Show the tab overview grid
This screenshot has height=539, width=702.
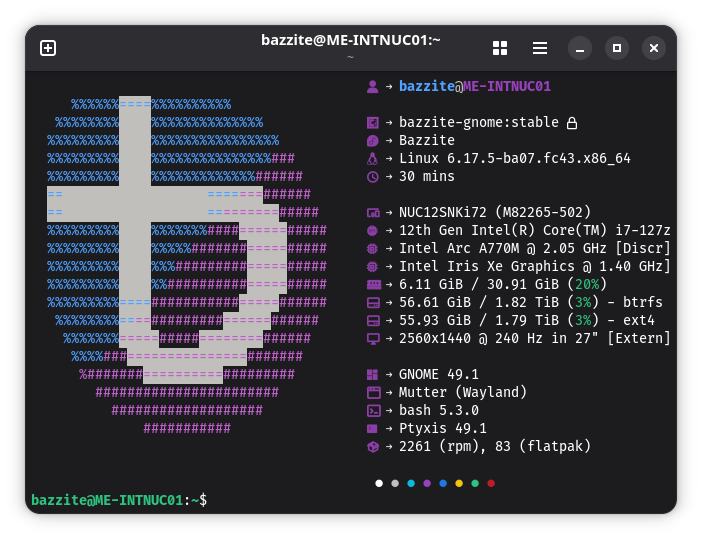[500, 48]
